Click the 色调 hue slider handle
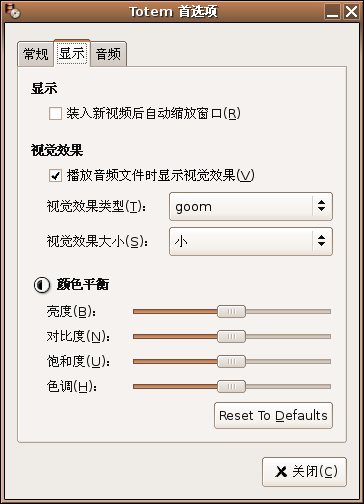 coord(231,386)
